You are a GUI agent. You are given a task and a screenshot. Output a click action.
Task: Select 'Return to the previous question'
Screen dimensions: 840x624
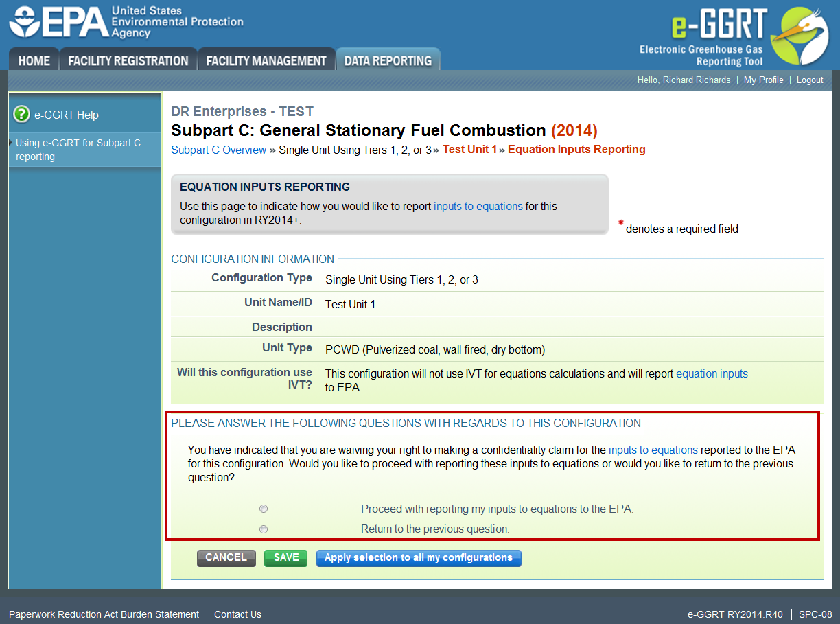(264, 529)
